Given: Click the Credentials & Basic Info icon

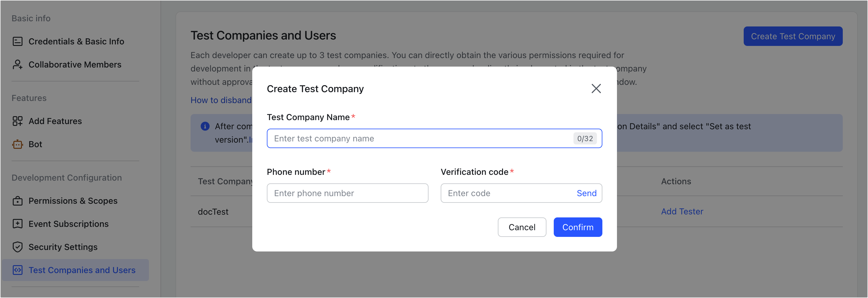Looking at the screenshot, I should pos(18,41).
